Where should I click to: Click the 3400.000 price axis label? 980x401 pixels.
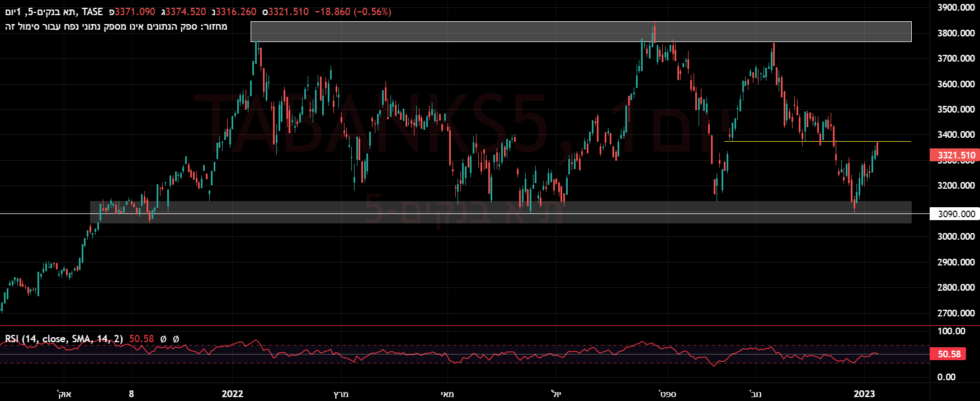(x=956, y=134)
